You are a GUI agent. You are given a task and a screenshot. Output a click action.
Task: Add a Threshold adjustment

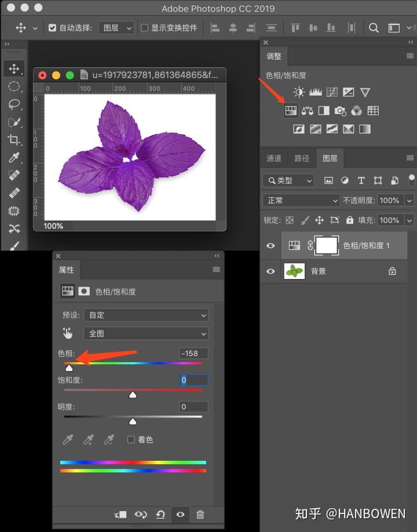[x=332, y=129]
